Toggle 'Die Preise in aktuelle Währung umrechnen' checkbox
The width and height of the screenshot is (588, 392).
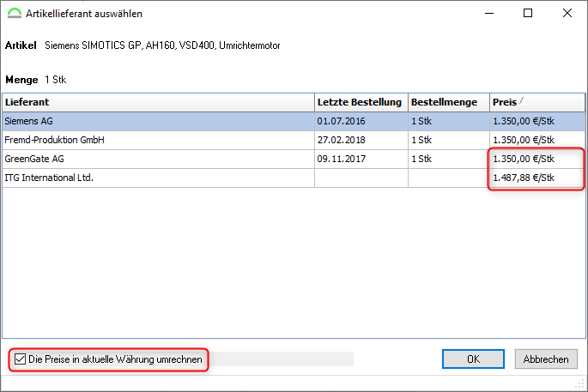click(x=20, y=359)
